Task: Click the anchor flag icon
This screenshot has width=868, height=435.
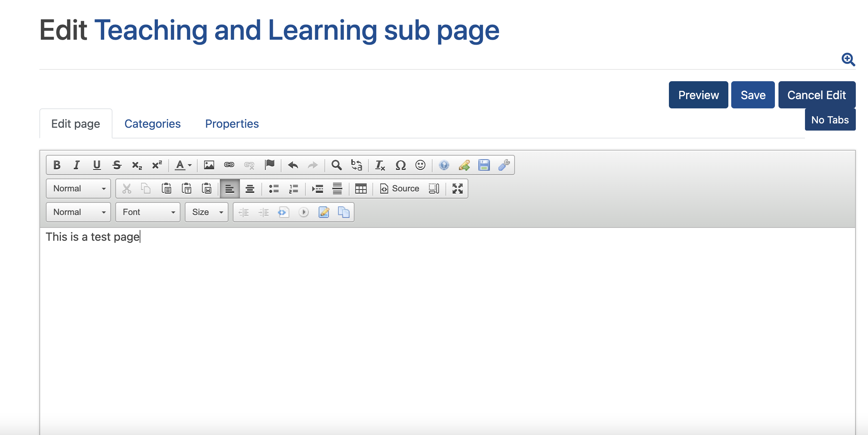Action: (x=270, y=165)
